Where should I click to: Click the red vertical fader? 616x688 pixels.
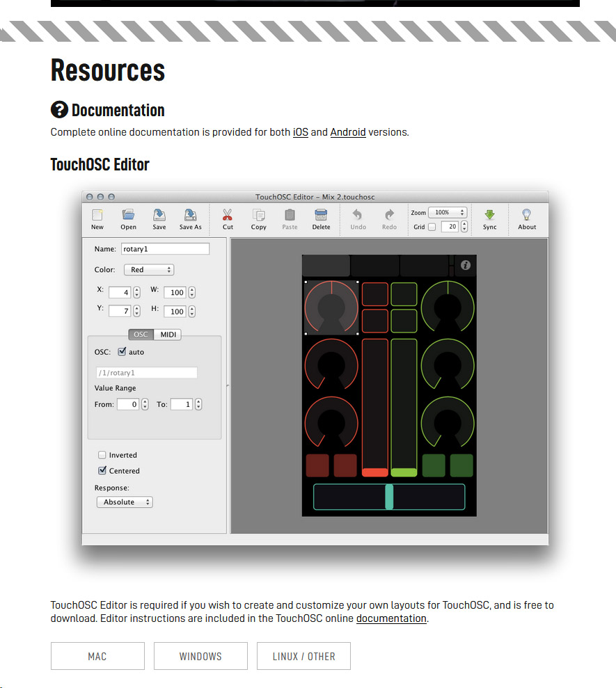point(375,408)
